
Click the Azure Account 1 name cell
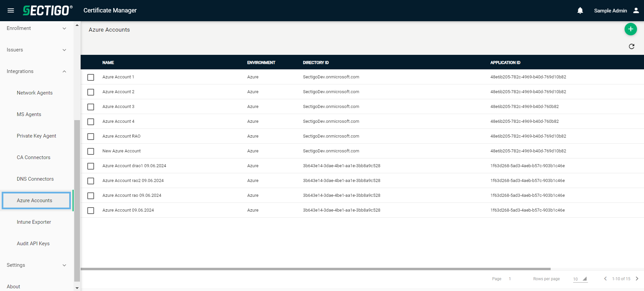coord(118,77)
